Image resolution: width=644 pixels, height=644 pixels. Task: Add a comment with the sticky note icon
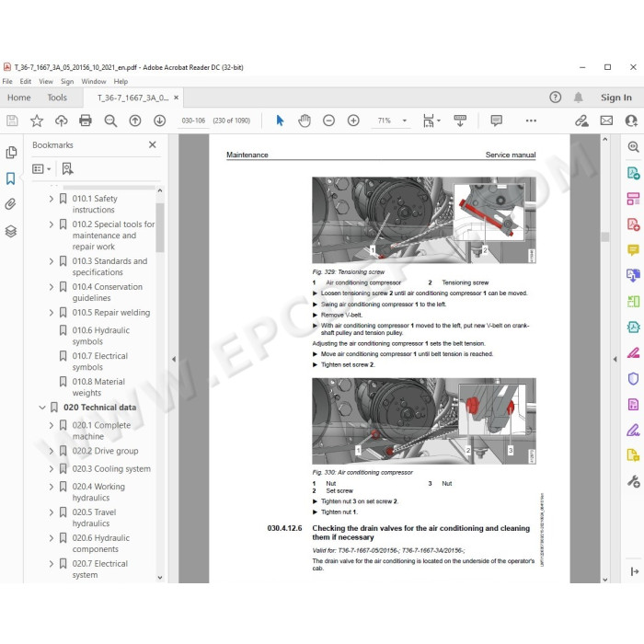(497, 121)
